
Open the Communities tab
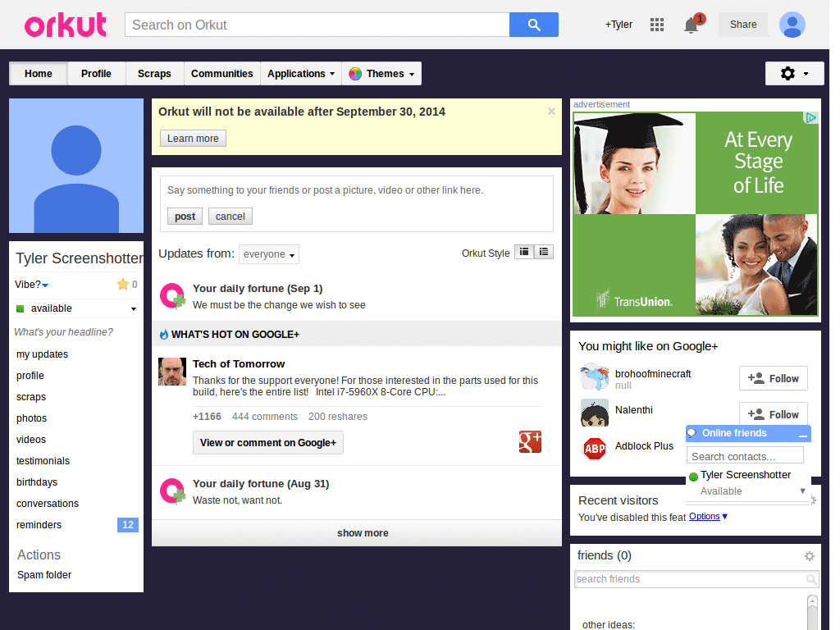point(221,74)
